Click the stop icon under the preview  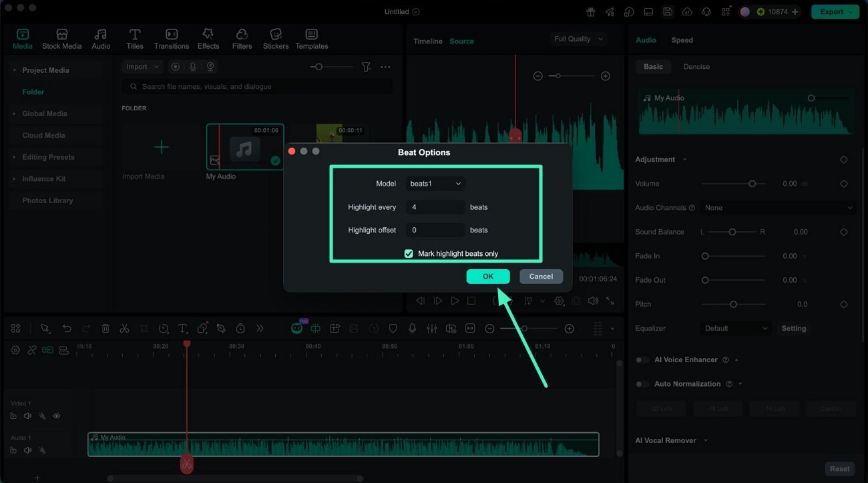471,301
